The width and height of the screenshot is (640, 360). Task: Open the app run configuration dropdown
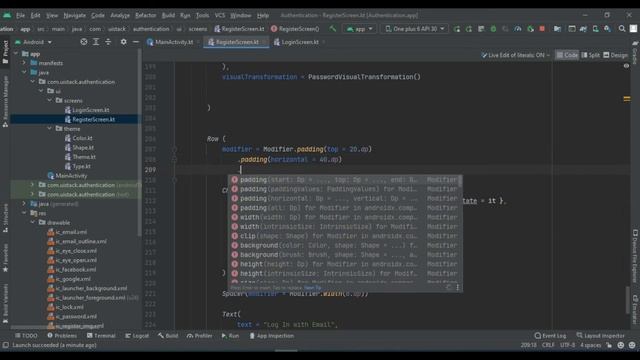[x=360, y=29]
